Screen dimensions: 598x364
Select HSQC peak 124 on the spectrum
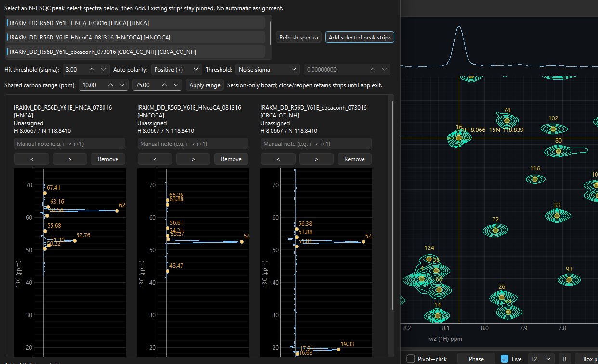click(x=429, y=259)
